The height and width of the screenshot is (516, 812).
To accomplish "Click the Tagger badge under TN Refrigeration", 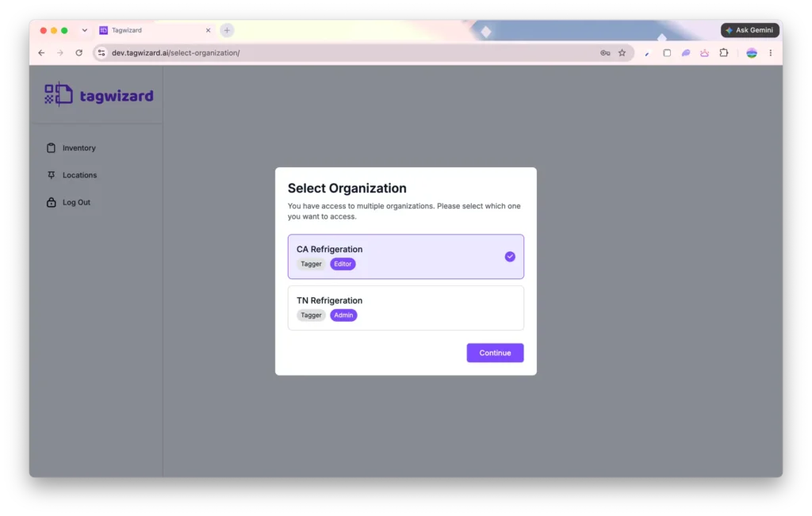I will click(x=311, y=315).
